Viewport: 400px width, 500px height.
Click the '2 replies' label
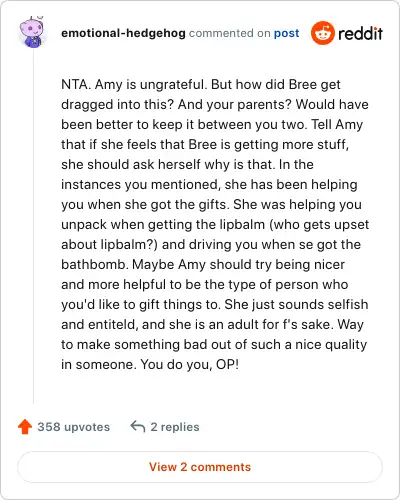175,427
